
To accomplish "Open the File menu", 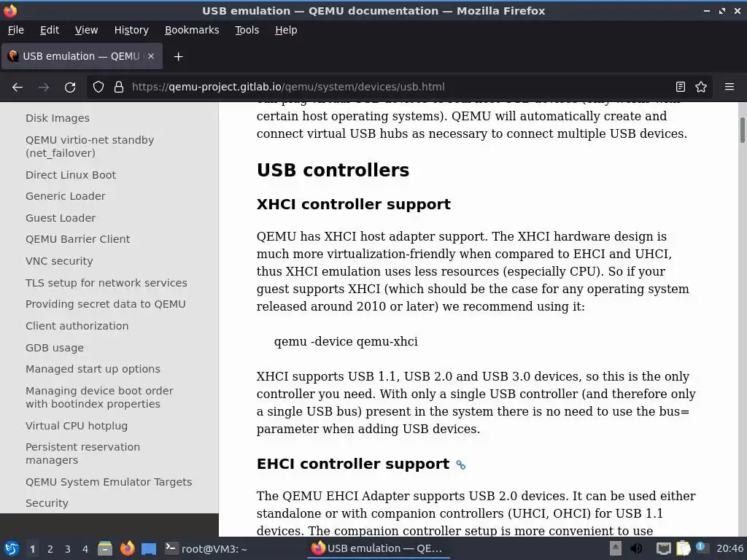I will 16,30.
